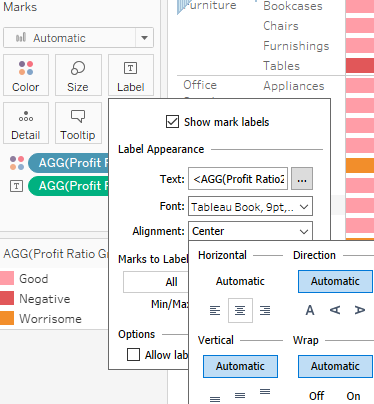This screenshot has height=404, width=374.
Task: Open the Size marks card
Action: click(78, 75)
